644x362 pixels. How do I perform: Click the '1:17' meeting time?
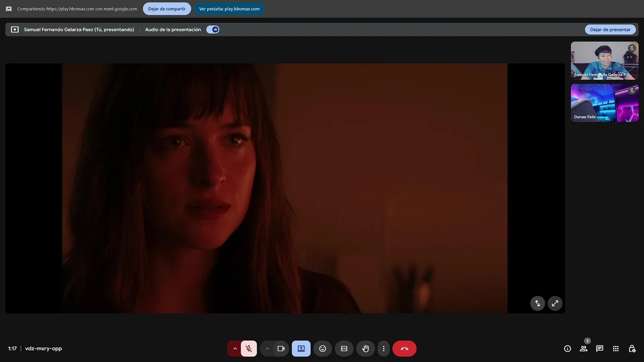13,348
